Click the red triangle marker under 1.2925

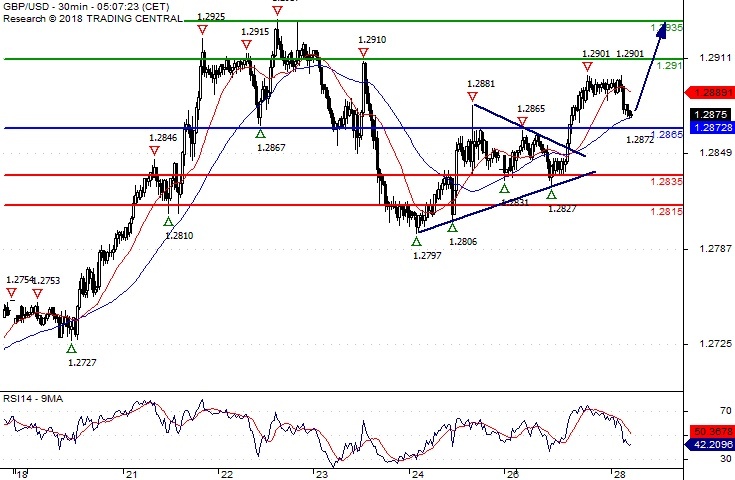tap(202, 30)
